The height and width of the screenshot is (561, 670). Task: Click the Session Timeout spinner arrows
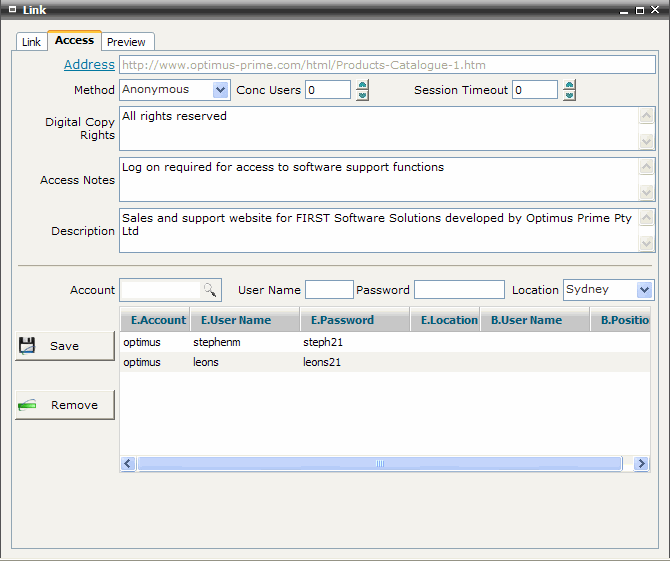[569, 90]
